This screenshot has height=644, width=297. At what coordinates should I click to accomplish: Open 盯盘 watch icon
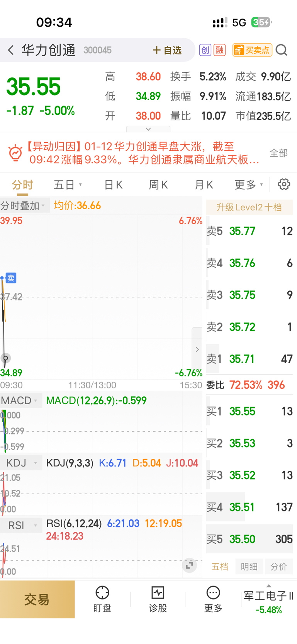[x=102, y=599]
